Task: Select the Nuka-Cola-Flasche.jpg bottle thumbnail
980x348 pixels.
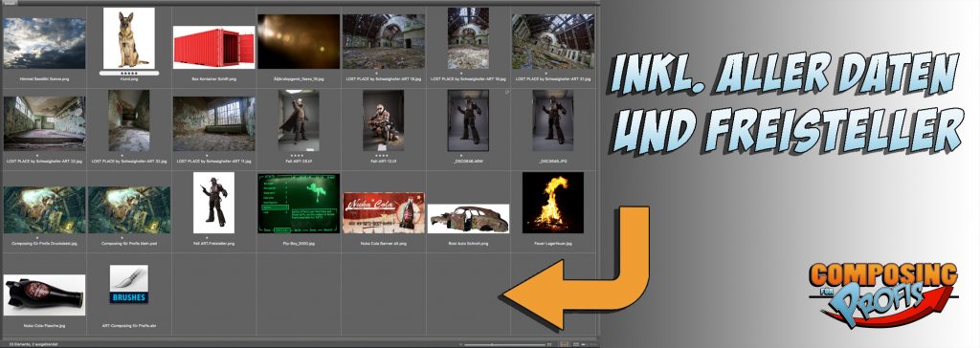Action: pos(44,294)
